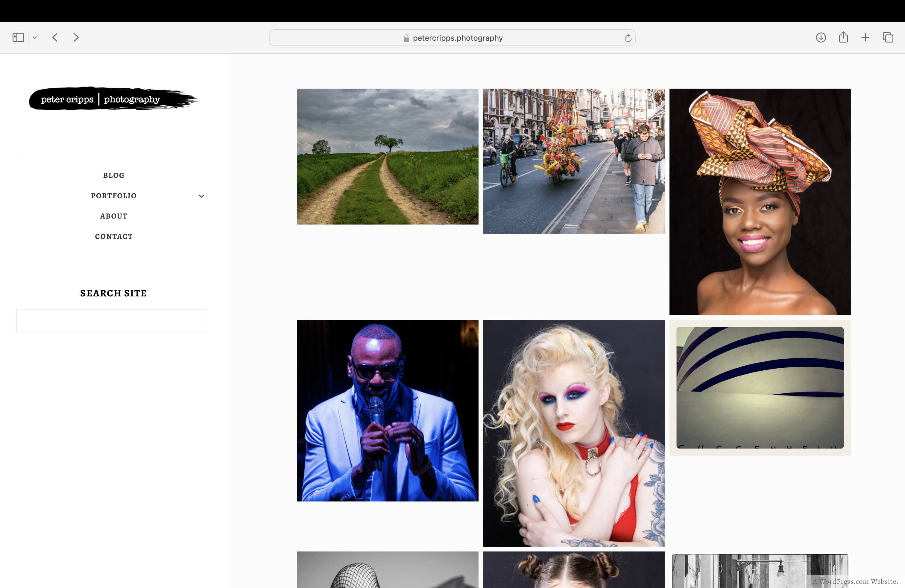
Task: Go back to the previous page
Action: coord(55,37)
